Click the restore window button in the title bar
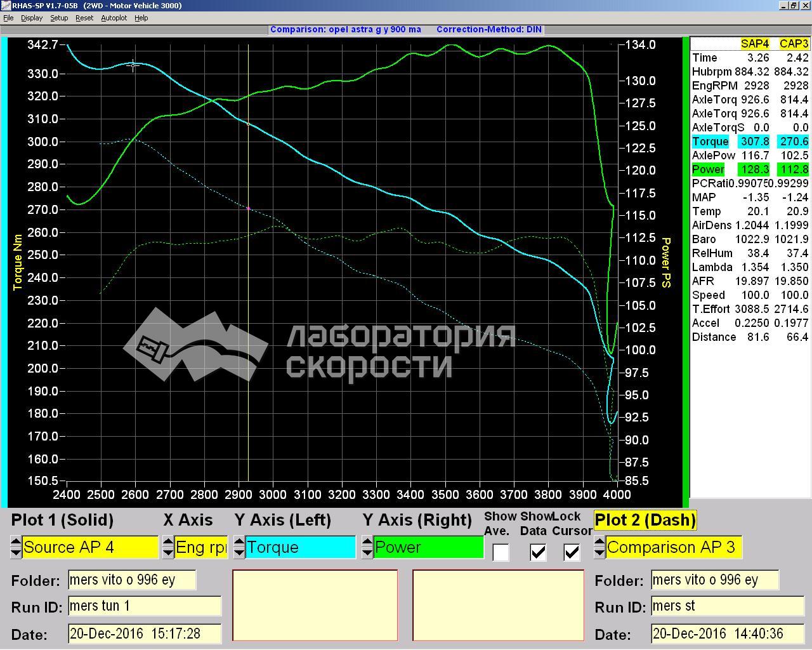The height and width of the screenshot is (650, 812). pyautogui.click(x=794, y=5)
